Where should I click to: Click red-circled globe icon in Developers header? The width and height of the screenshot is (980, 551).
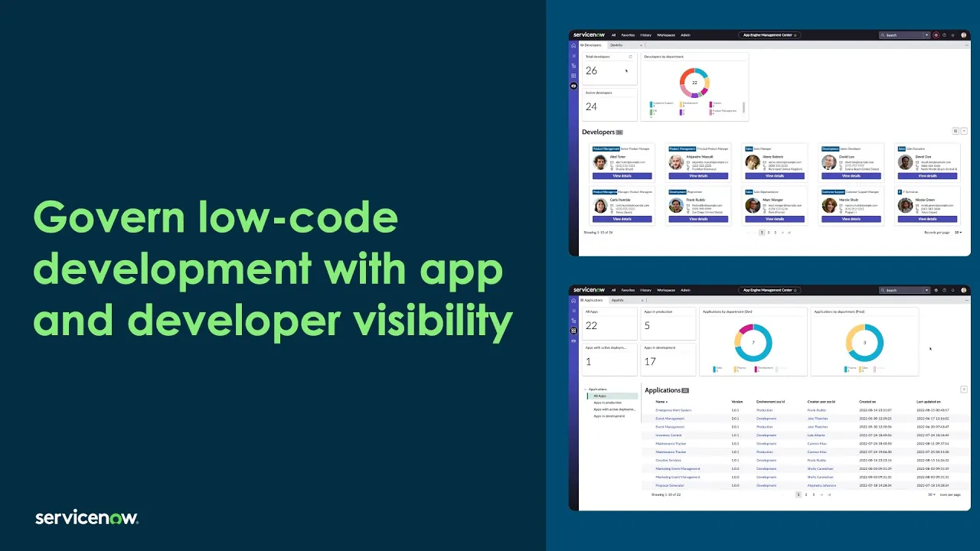pyautogui.click(x=936, y=34)
